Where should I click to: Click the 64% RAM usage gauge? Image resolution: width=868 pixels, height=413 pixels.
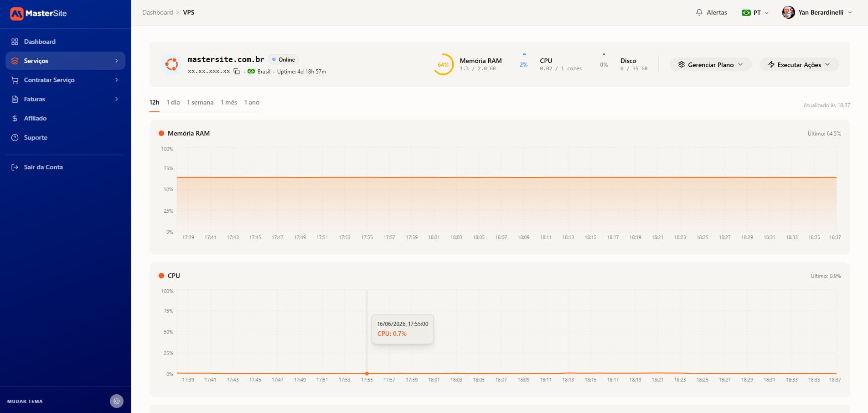tap(443, 64)
